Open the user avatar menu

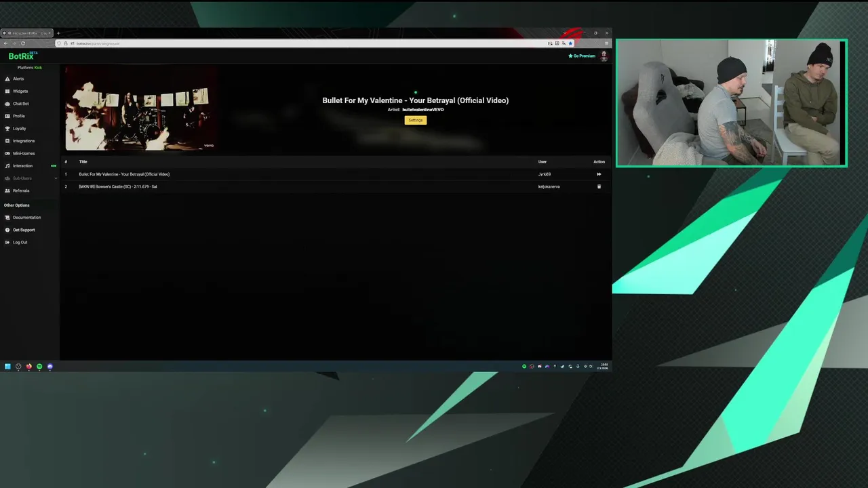coord(604,56)
